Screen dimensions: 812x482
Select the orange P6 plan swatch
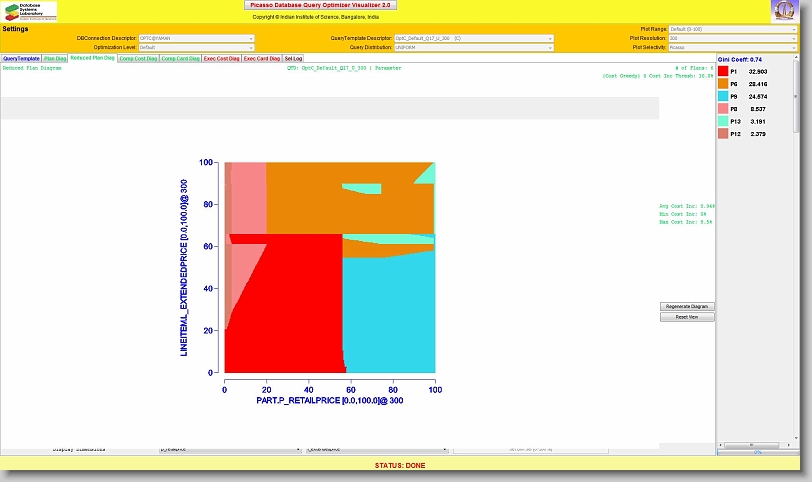723,85
